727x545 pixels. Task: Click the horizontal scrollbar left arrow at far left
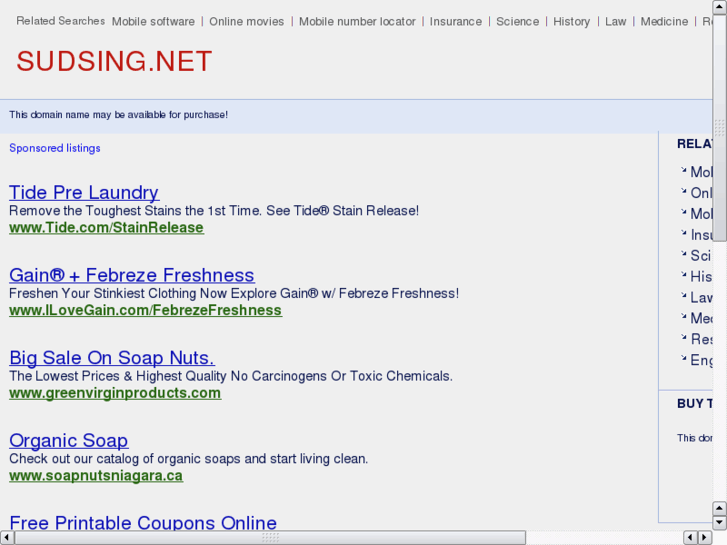click(x=6, y=538)
